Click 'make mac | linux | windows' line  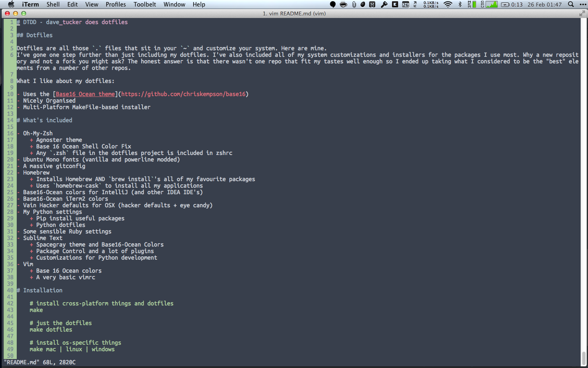tap(72, 349)
